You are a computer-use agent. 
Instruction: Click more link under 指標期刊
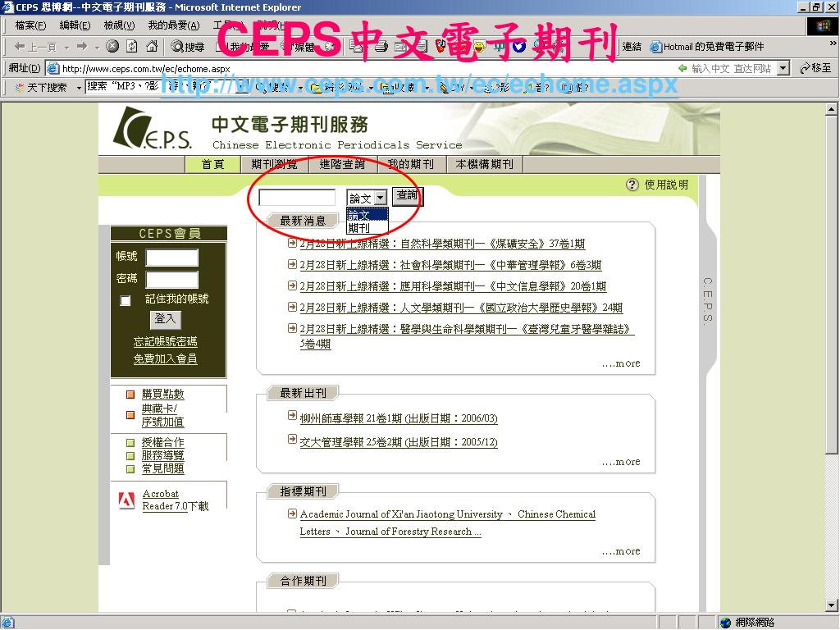click(622, 552)
